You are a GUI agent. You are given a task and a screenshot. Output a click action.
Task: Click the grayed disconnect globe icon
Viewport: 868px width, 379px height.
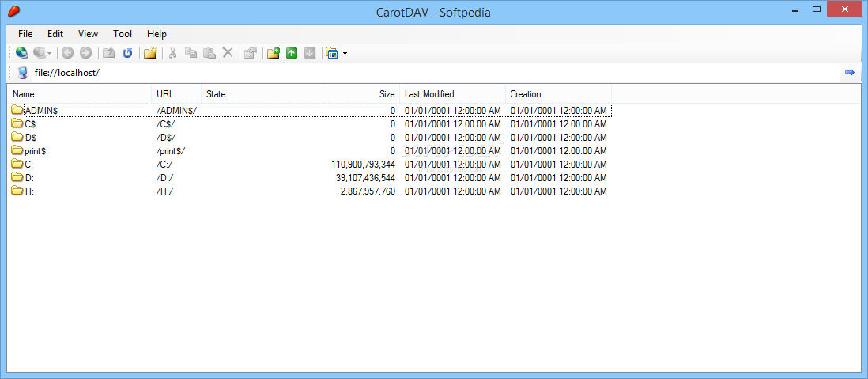40,53
